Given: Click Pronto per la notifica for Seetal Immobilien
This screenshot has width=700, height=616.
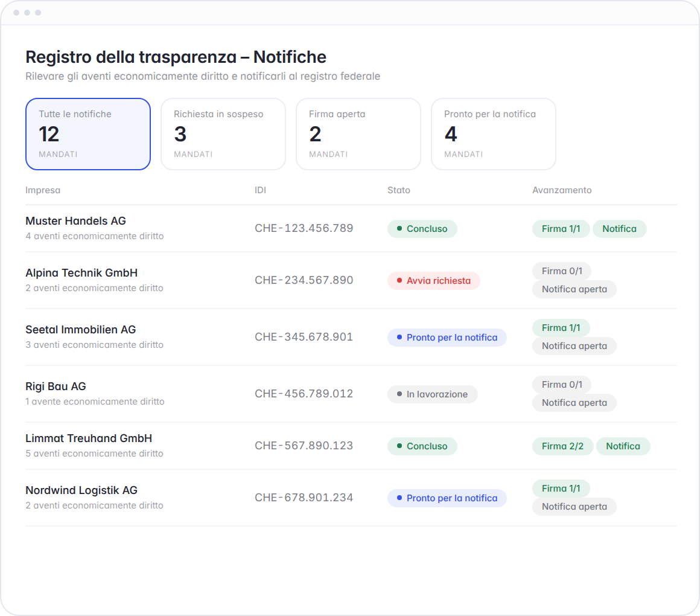Looking at the screenshot, I should point(447,337).
